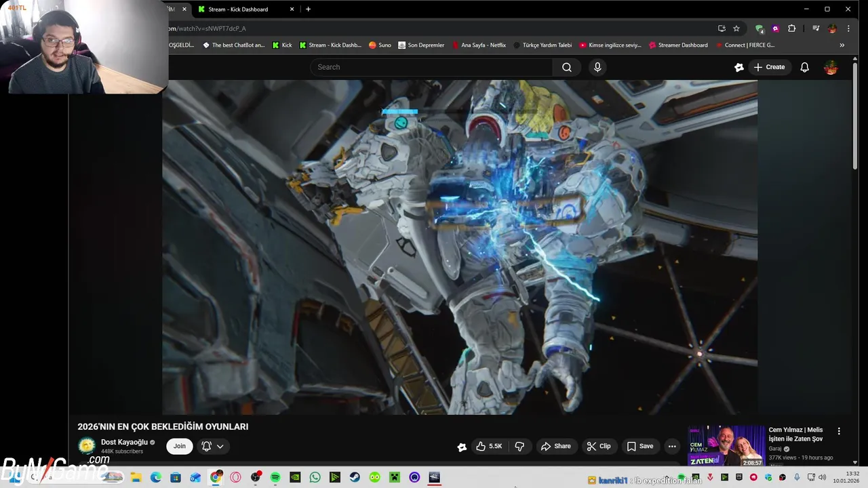Create a Clip of the video
This screenshot has height=488, width=868.
pos(599,446)
